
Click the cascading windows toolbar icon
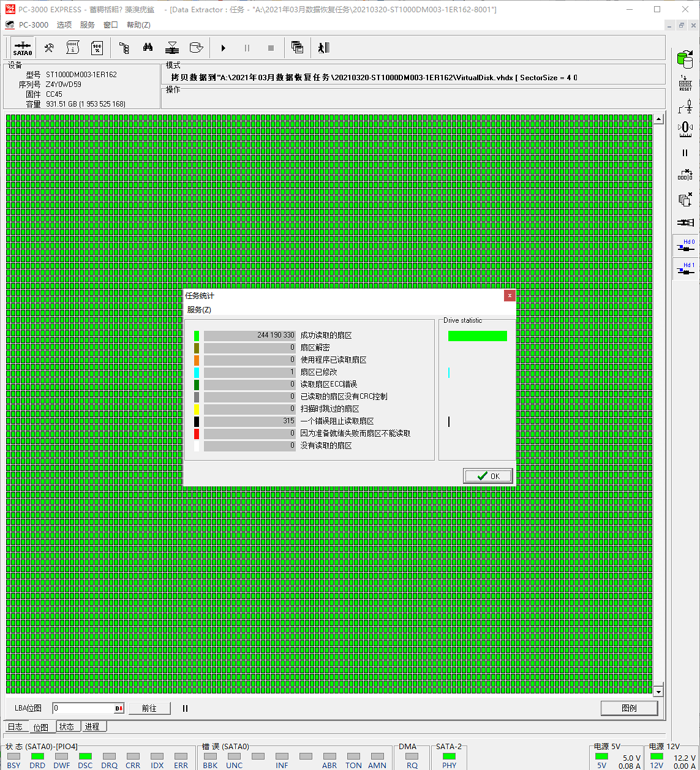coord(298,48)
